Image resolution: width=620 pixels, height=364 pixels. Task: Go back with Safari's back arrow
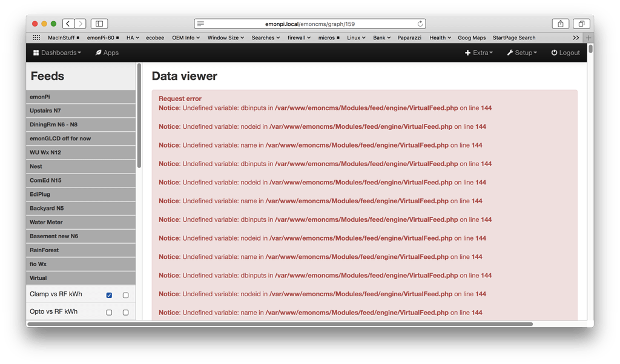coord(68,24)
